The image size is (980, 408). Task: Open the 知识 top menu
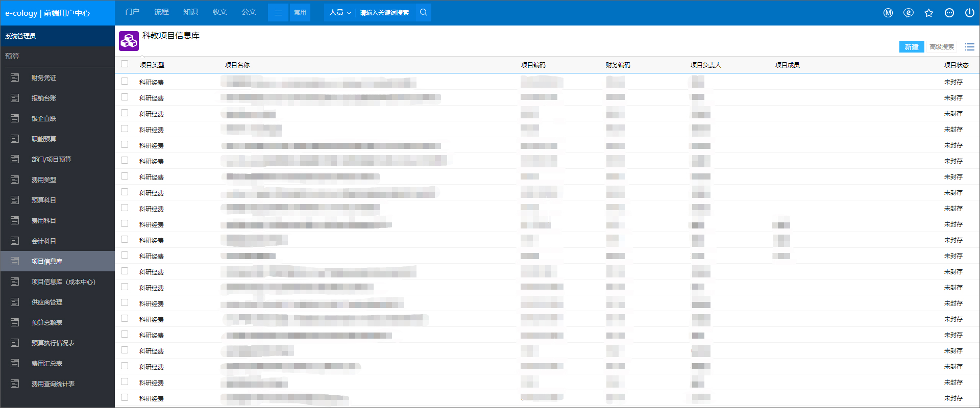[x=190, y=12]
